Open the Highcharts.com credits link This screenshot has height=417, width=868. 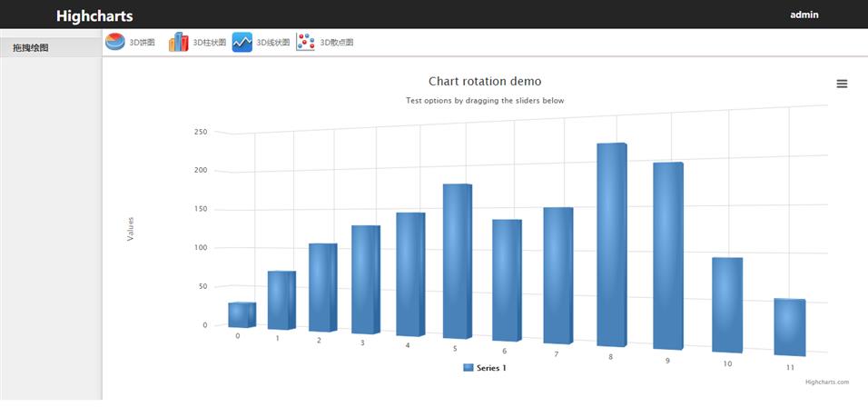tap(826, 382)
